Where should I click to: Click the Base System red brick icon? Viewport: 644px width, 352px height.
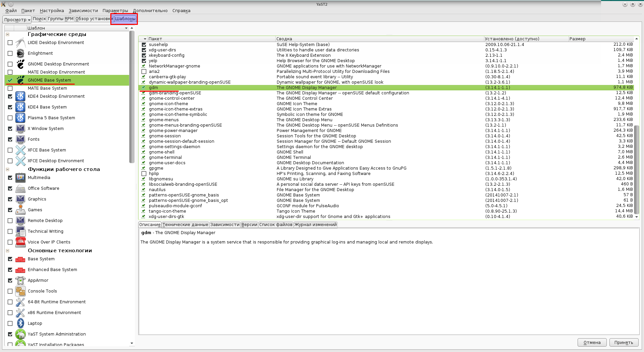pyautogui.click(x=20, y=259)
